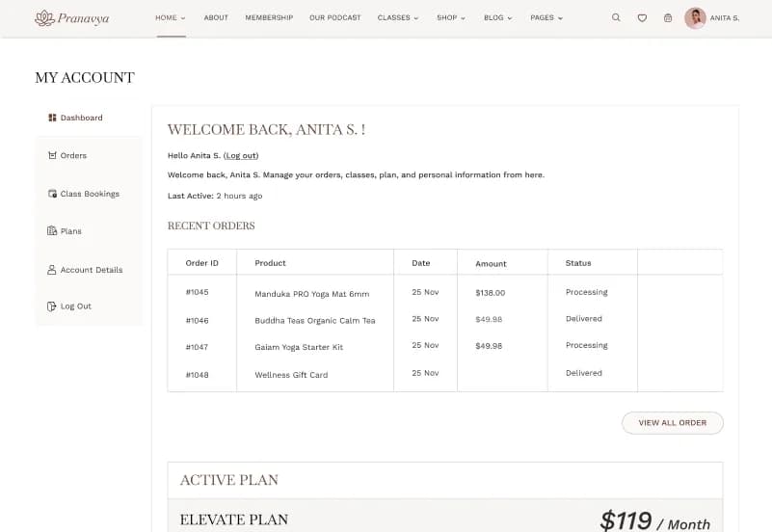This screenshot has height=532, width=772.
Task: Click the Product column header
Action: click(270, 263)
